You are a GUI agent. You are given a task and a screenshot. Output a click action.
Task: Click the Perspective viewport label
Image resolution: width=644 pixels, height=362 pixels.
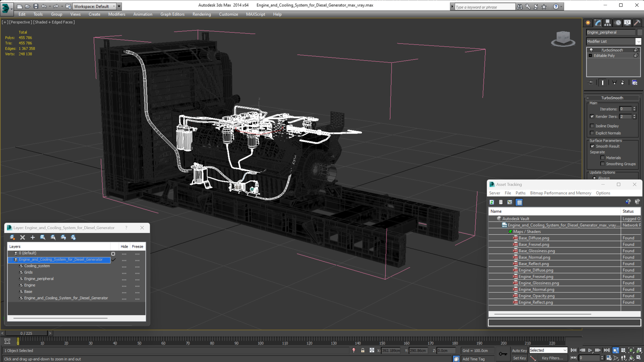pos(21,22)
